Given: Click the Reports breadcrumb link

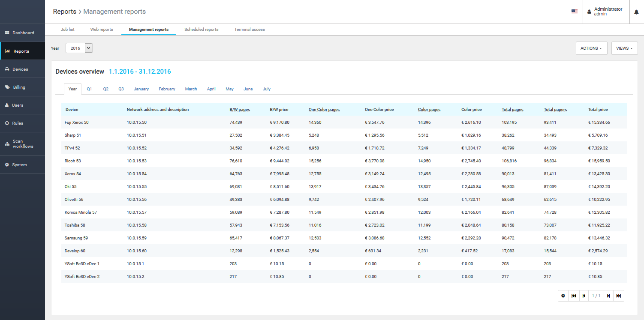Looking at the screenshot, I should tap(64, 12).
